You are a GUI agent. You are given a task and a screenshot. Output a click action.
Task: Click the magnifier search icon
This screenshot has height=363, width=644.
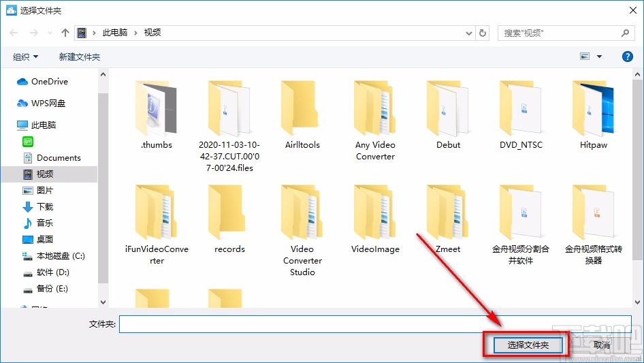[x=625, y=33]
